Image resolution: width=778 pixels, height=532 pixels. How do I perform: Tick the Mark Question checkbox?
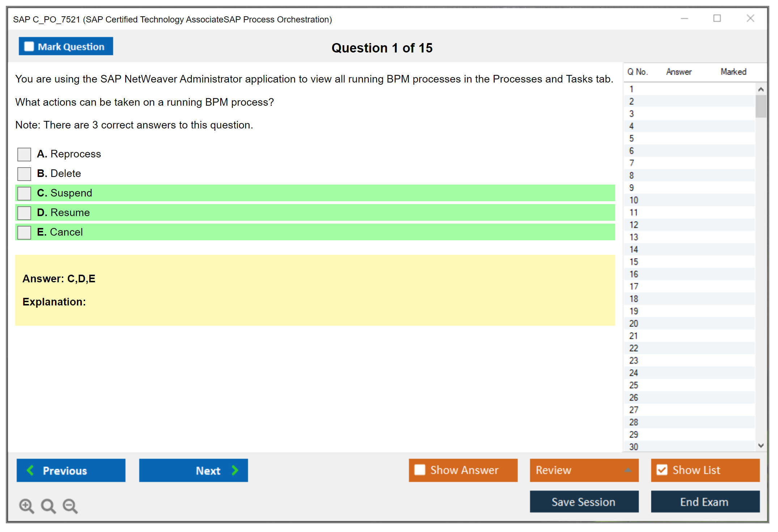pos(29,47)
